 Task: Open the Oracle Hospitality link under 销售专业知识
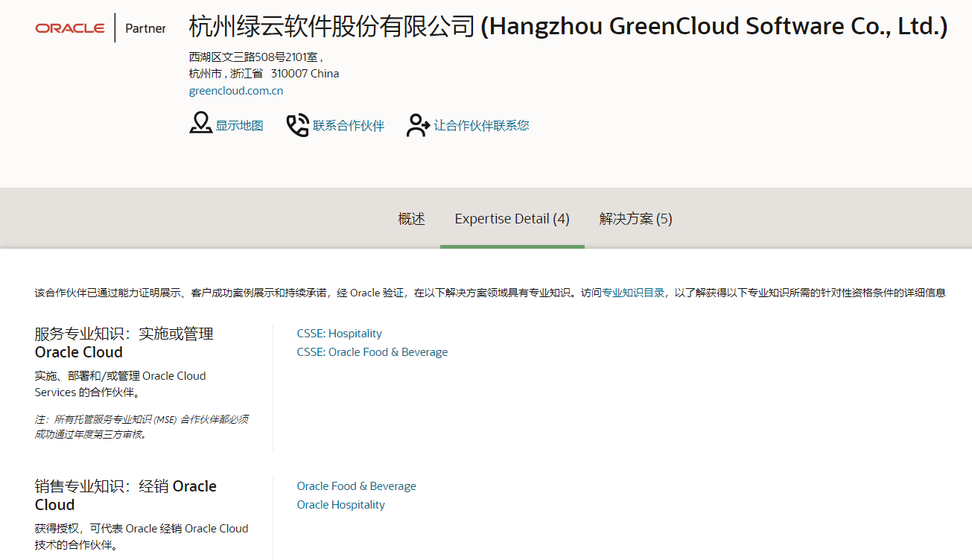tap(341, 505)
